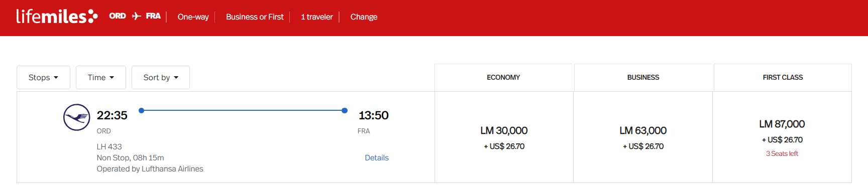Click the departure dot on the flight line
The width and height of the screenshot is (868, 190).
(x=142, y=110)
